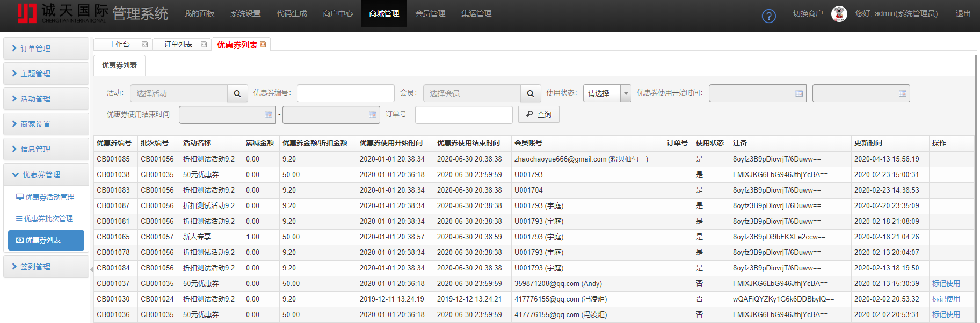Close the 优惠券列表 tab
The image size is (980, 323).
[263, 45]
